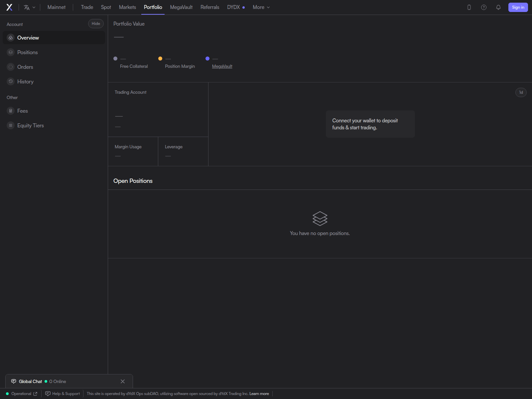Viewport: 532px width, 399px height.
Task: Click the Orders sidebar icon
Action: (x=11, y=67)
